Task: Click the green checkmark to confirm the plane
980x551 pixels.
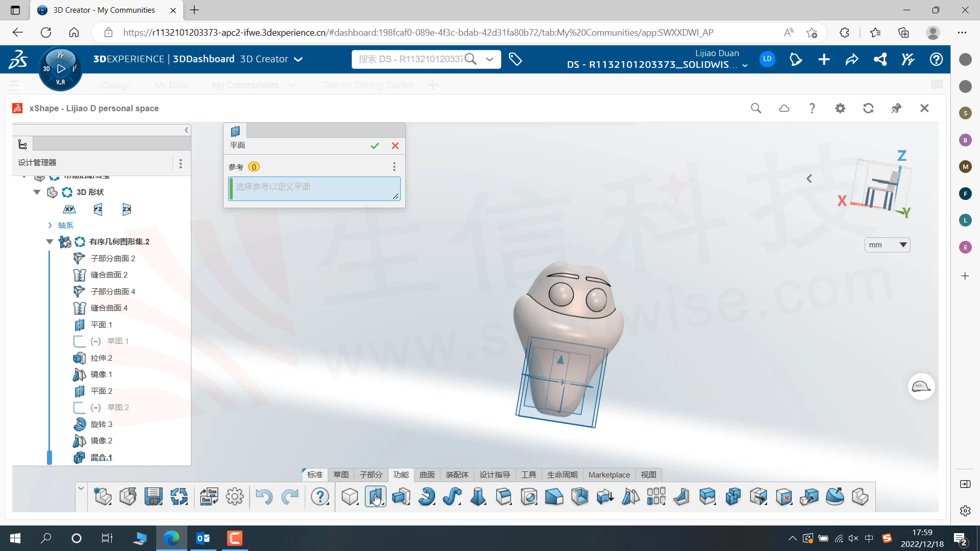Action: click(x=375, y=146)
